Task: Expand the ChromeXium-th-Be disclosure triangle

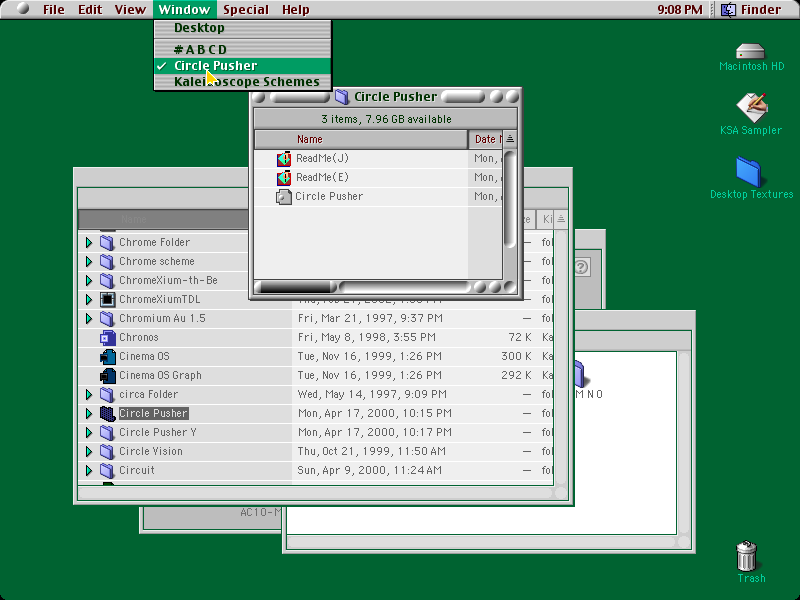Action: tap(89, 280)
